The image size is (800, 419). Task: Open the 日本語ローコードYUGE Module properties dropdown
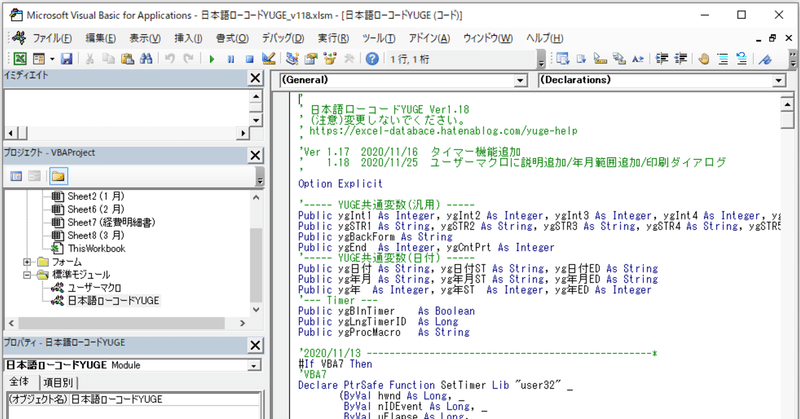(x=254, y=365)
